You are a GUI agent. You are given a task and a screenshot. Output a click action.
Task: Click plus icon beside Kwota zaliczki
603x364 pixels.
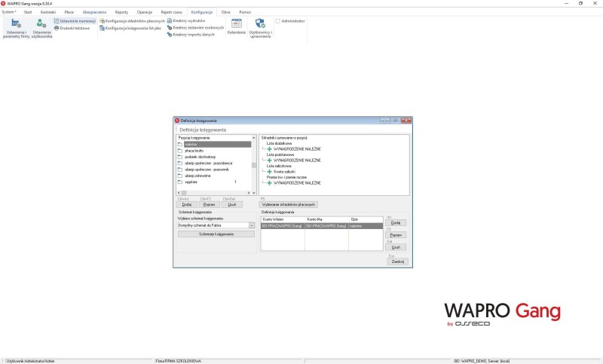point(269,172)
